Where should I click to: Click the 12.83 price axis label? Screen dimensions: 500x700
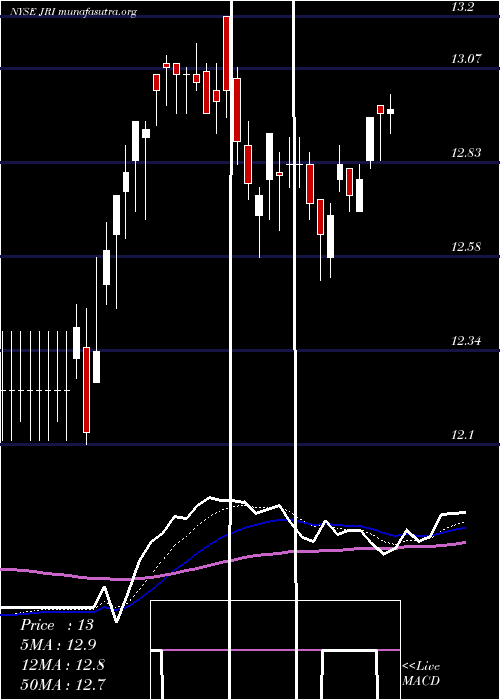coord(466,153)
